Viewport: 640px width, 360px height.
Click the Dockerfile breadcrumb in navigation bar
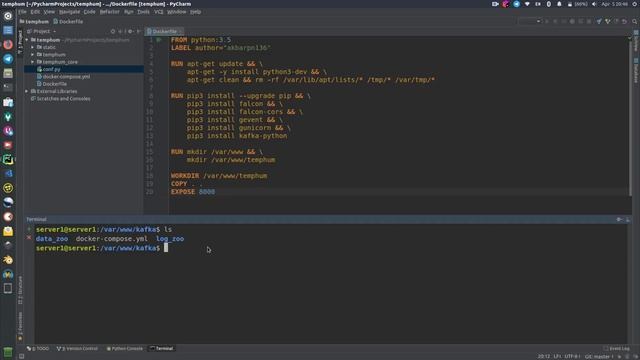[x=69, y=22]
